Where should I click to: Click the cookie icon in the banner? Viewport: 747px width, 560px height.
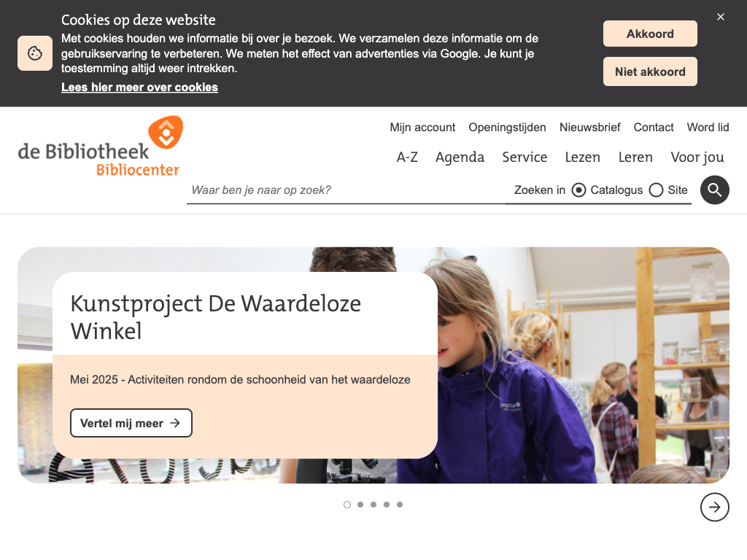(x=35, y=52)
